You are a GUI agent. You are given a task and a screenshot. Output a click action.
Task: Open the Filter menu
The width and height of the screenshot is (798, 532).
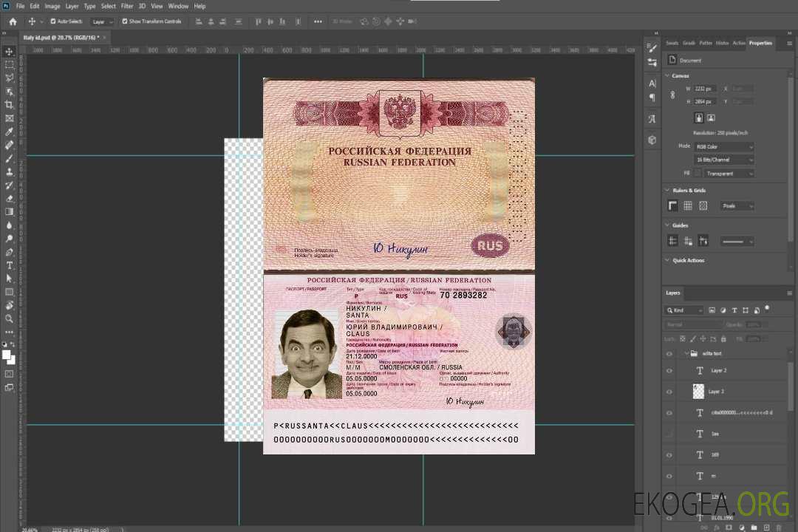point(127,6)
